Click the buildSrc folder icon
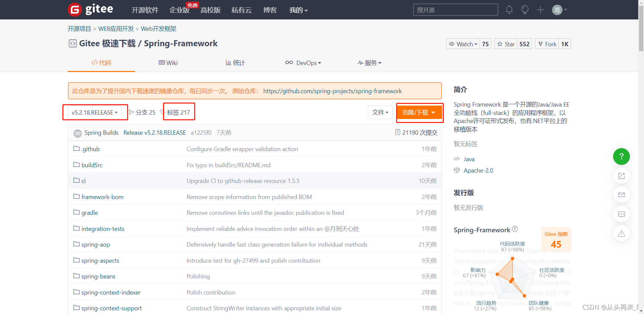 [76, 165]
